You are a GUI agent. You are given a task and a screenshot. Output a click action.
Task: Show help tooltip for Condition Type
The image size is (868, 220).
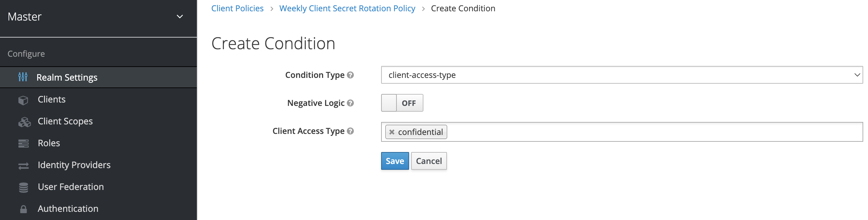tap(350, 75)
